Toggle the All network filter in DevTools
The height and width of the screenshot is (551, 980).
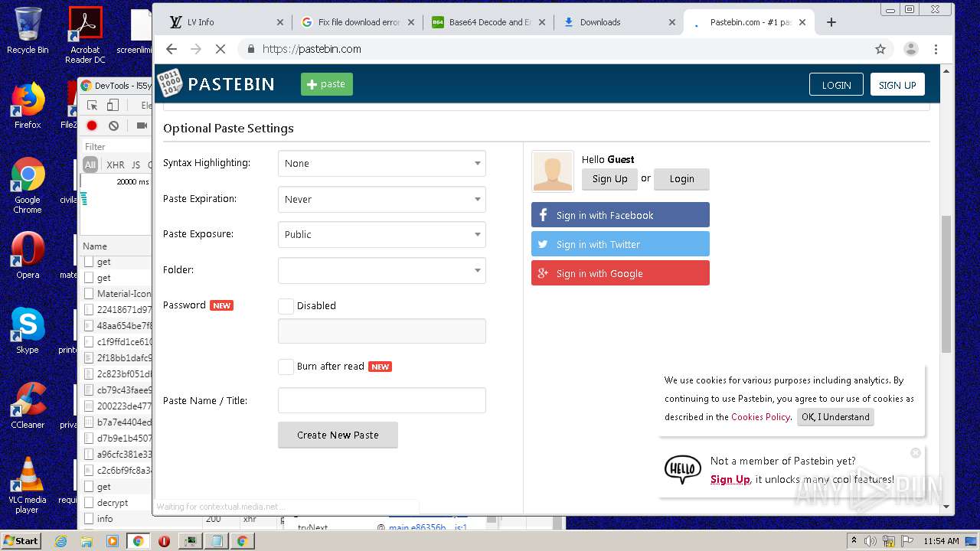90,165
